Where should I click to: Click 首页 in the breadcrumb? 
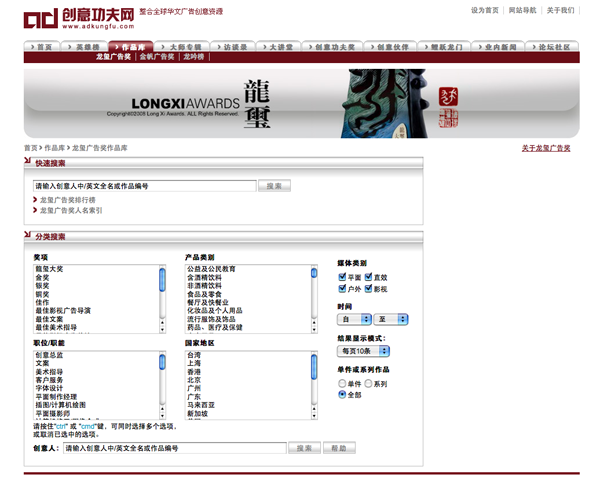(31, 148)
